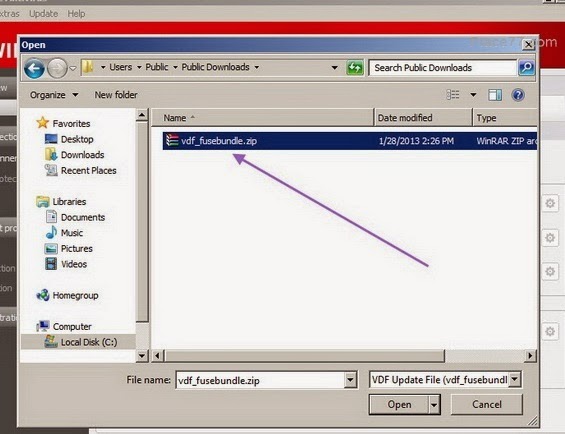The height and width of the screenshot is (434, 565).
Task: Click in the File name text box
Action: coord(261,380)
